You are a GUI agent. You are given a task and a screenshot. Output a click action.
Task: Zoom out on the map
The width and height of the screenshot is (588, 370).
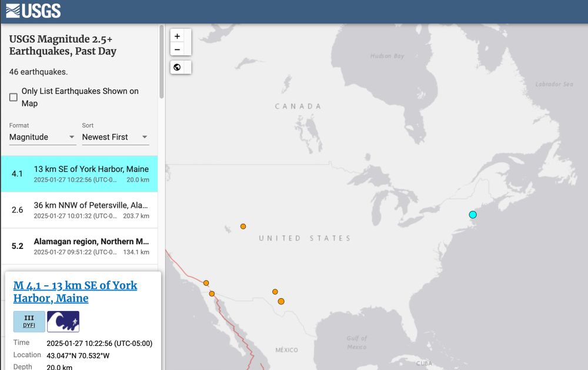(x=178, y=49)
